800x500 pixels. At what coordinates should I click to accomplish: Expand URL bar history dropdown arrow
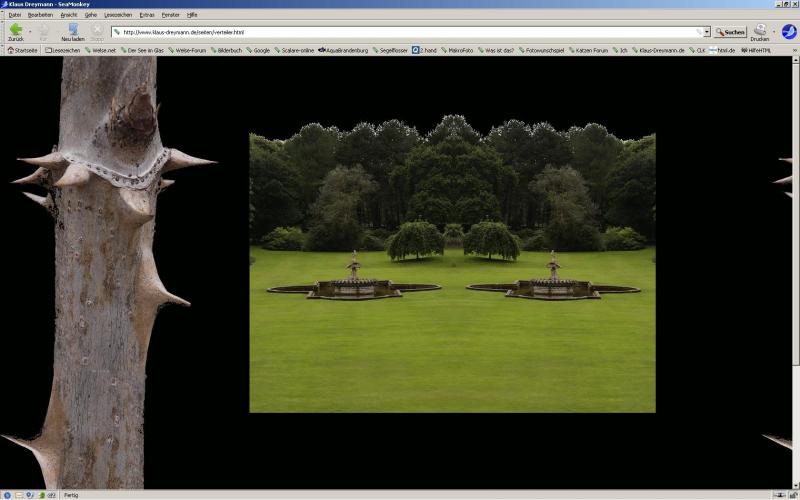pos(706,32)
